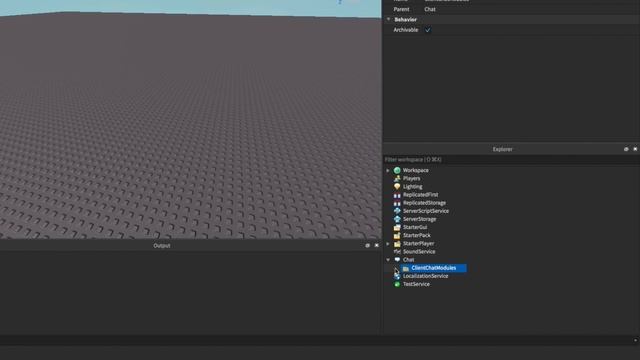The image size is (640, 360).
Task: Click the ReplicatedStorage icon
Action: [x=397, y=203]
